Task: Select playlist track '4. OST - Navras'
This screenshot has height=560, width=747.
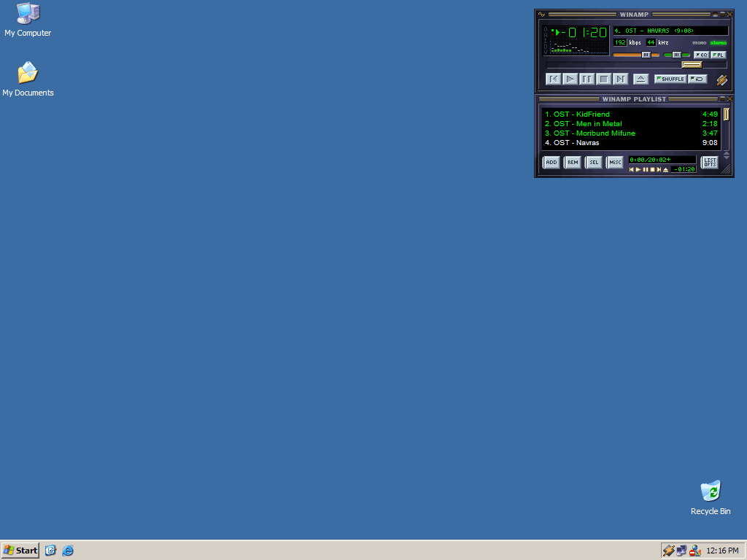Action: pos(631,143)
